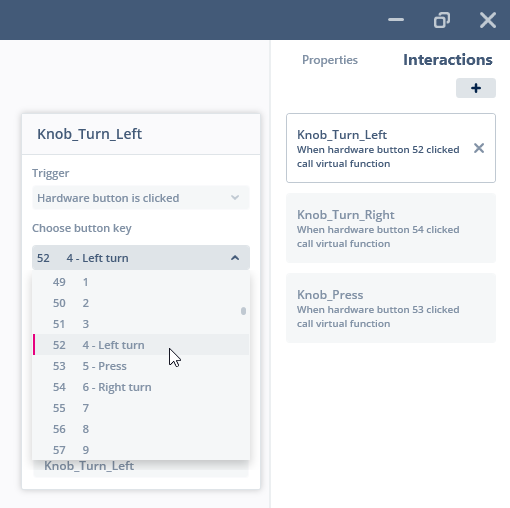Click the Knob_Turn_Left name field at the bottom
The height and width of the screenshot is (508, 510).
(141, 466)
